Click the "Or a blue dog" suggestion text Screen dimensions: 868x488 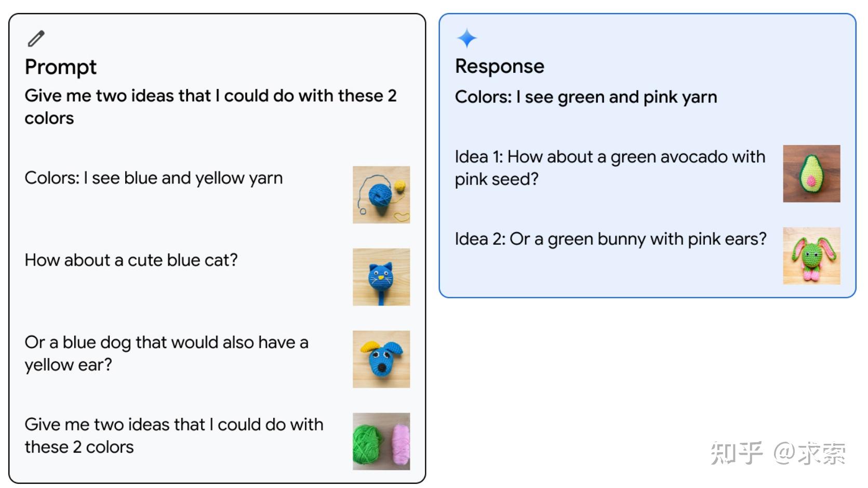point(166,353)
